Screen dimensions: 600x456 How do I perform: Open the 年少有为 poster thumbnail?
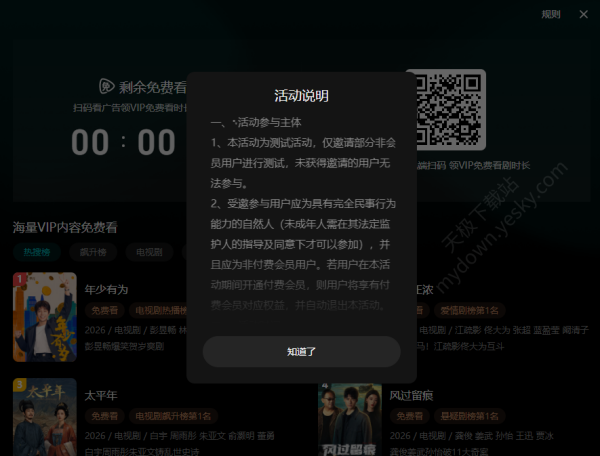point(44,317)
